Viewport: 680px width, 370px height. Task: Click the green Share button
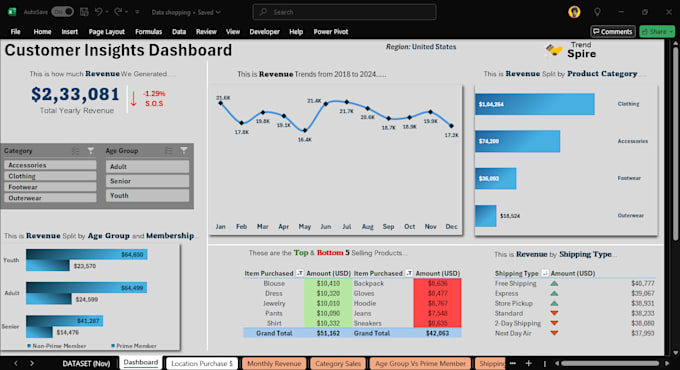(x=657, y=32)
